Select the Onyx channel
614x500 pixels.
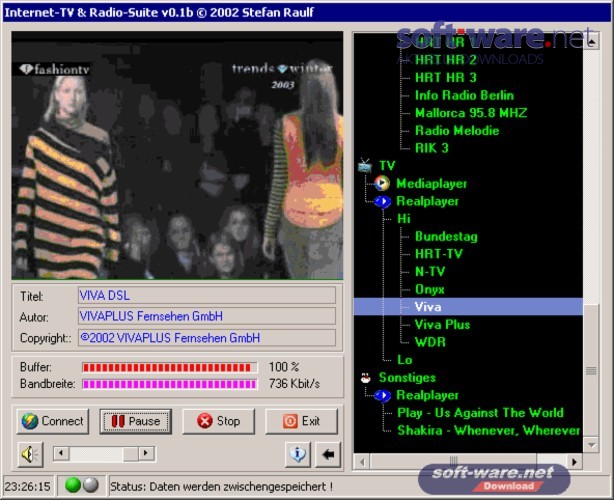click(x=430, y=289)
